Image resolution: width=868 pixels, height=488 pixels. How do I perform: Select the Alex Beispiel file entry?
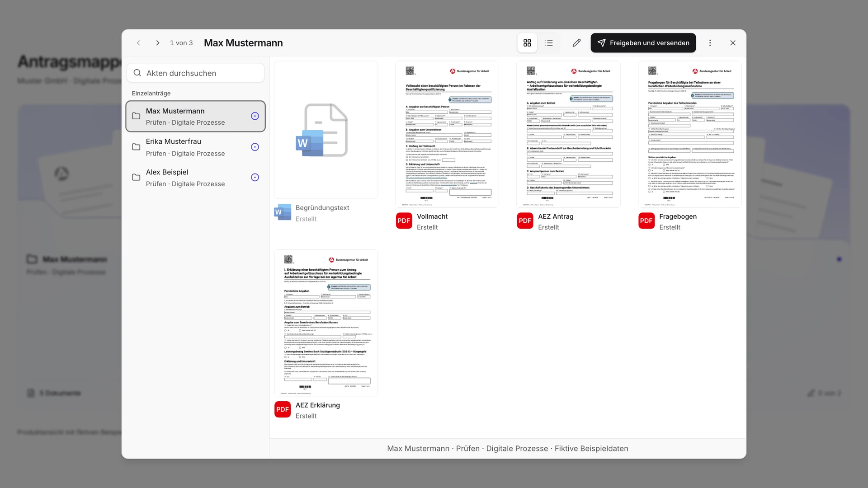[195, 178]
